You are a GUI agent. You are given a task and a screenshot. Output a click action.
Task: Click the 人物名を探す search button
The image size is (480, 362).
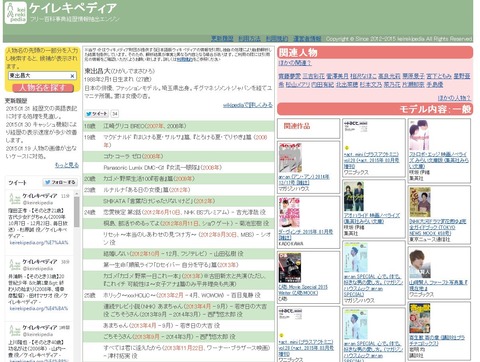coord(42,88)
